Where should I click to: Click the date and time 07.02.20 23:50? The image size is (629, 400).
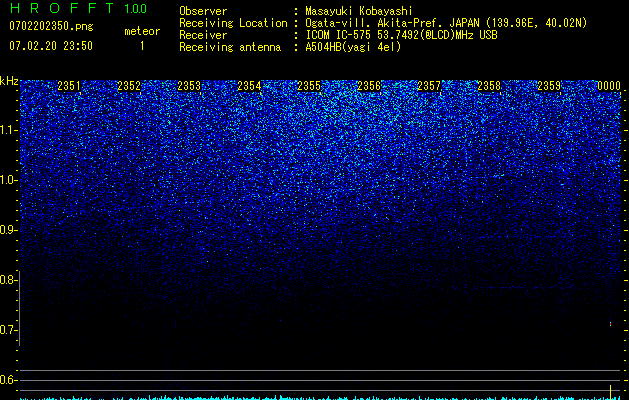click(51, 46)
